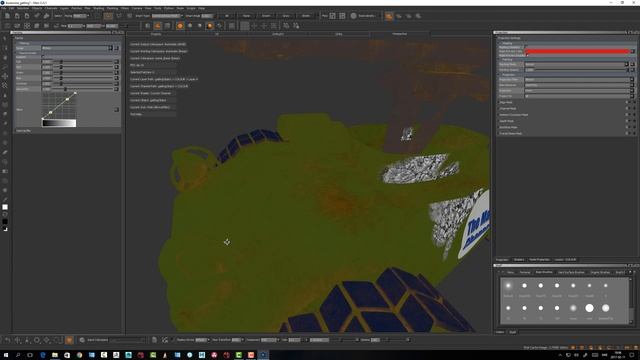This screenshot has width=640, height=360.
Task: Open File Explorer from the taskbar
Action: tap(55, 355)
